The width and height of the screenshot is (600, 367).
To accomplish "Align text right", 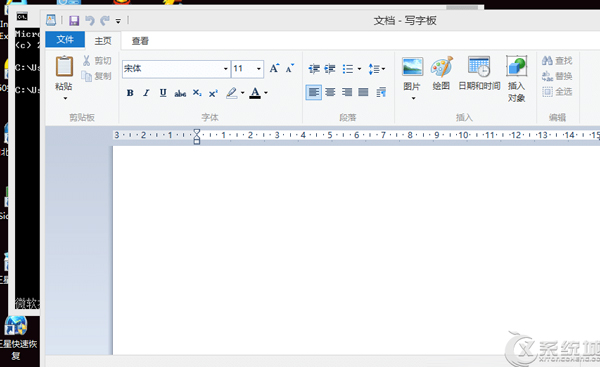I will click(x=347, y=92).
